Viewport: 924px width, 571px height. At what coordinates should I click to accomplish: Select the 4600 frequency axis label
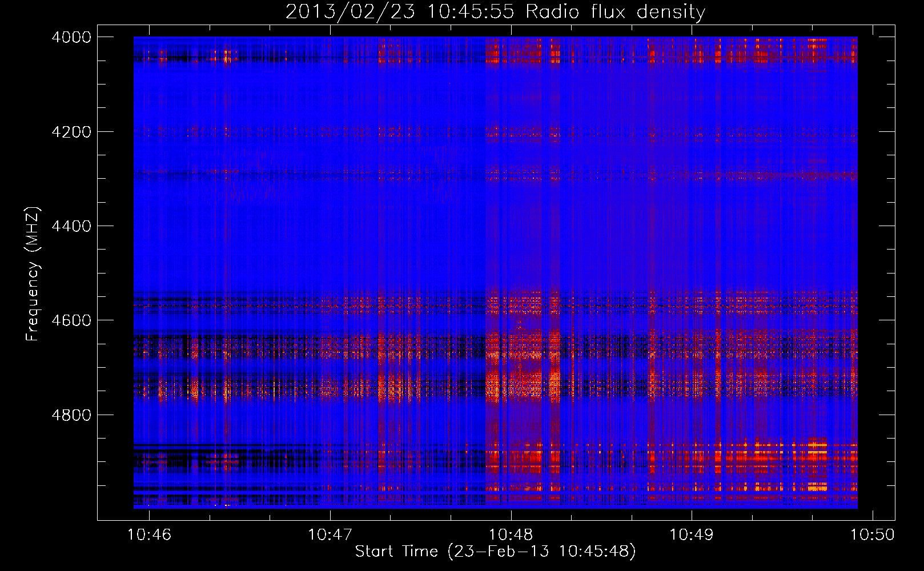71,320
